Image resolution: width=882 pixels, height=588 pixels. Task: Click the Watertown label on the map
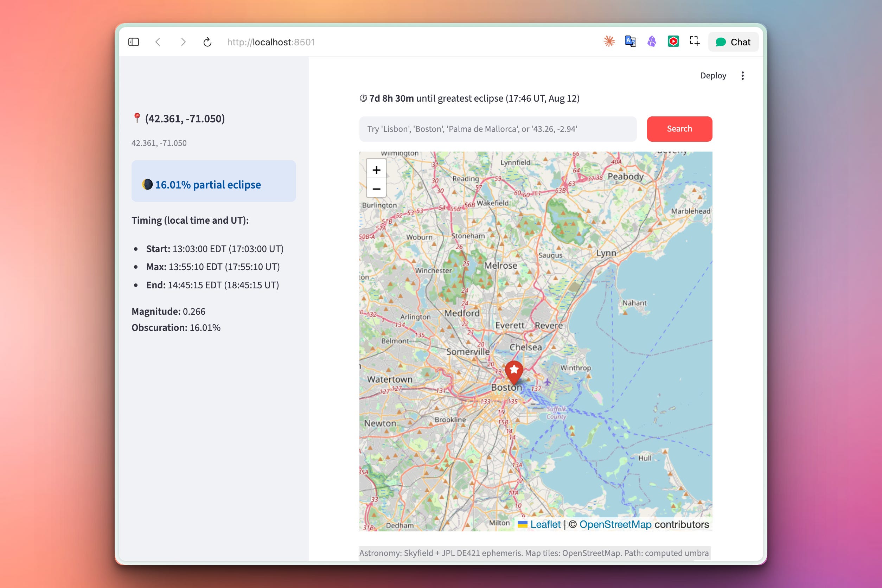pos(390,379)
